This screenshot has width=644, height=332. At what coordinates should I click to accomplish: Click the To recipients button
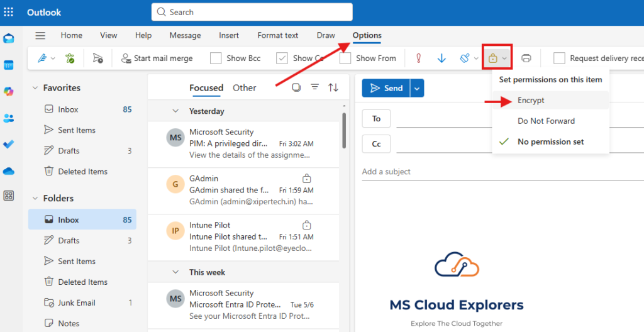point(376,118)
